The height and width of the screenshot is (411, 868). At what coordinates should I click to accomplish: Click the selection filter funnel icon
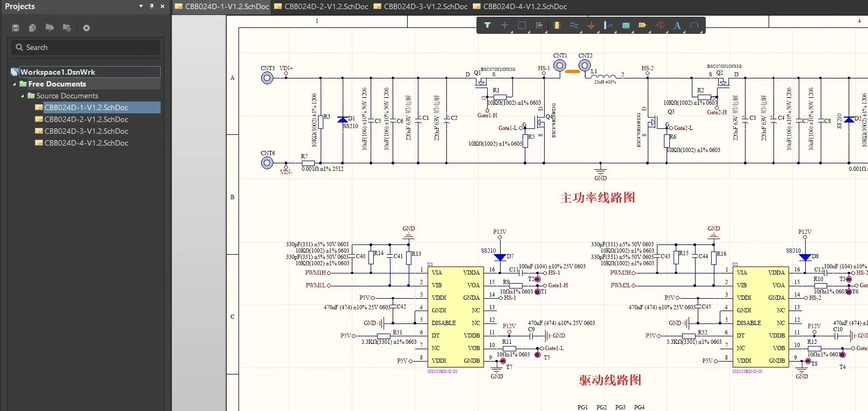[x=487, y=25]
